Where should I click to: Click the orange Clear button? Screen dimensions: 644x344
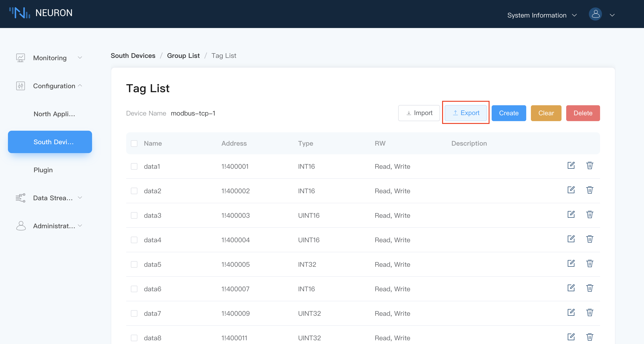[546, 113]
